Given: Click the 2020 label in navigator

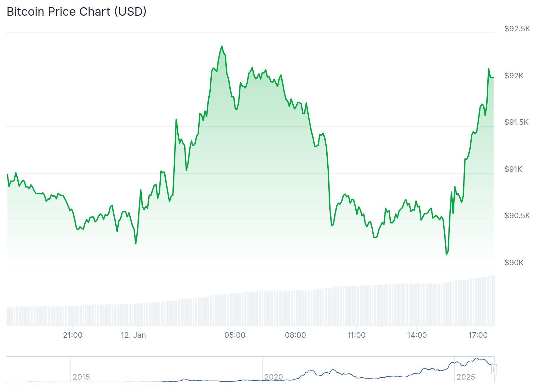Looking at the screenshot, I should pyautogui.click(x=274, y=377).
